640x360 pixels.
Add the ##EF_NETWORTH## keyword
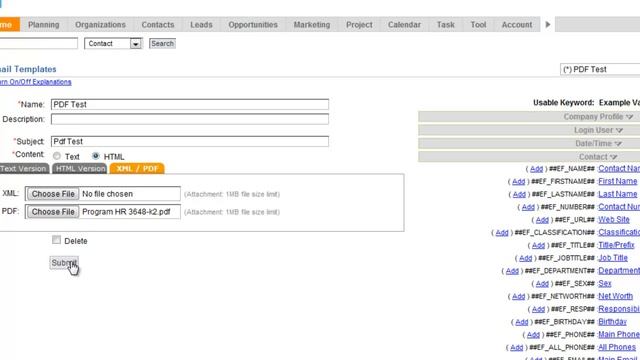518,296
